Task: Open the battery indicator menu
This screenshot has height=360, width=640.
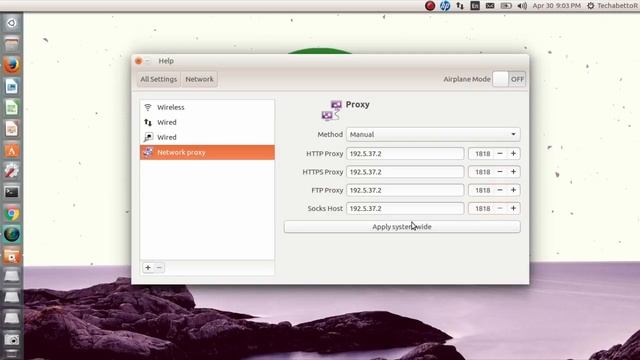Action: click(x=506, y=6)
